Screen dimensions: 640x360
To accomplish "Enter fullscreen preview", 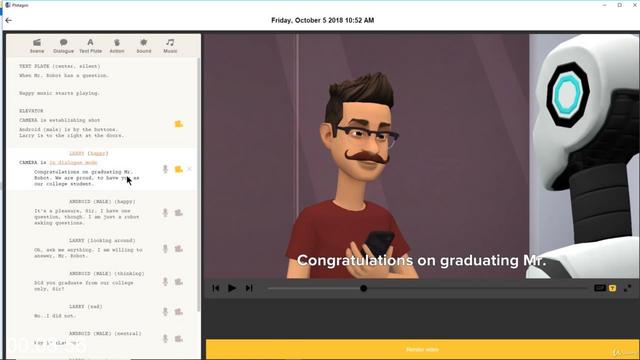I will [627, 288].
